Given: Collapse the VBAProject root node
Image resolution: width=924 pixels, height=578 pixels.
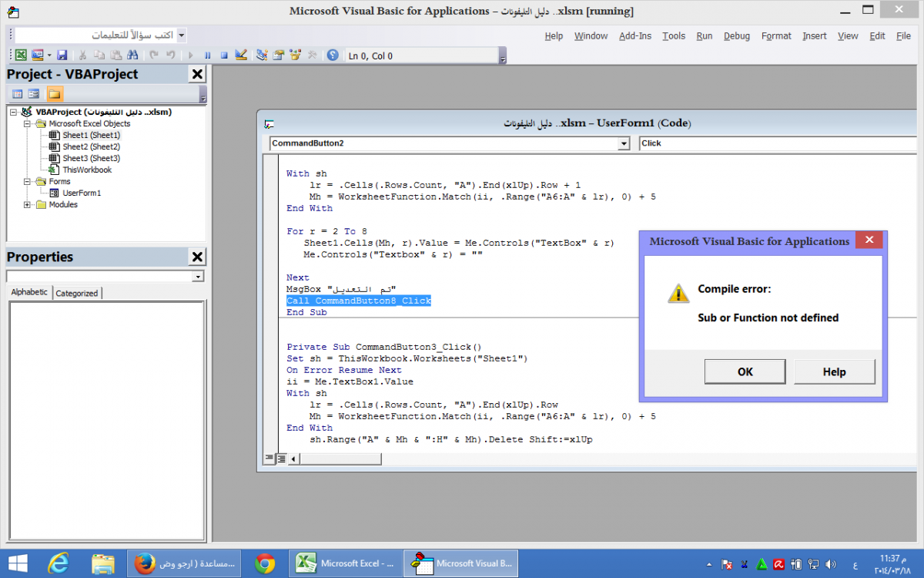Looking at the screenshot, I should 14,112.
